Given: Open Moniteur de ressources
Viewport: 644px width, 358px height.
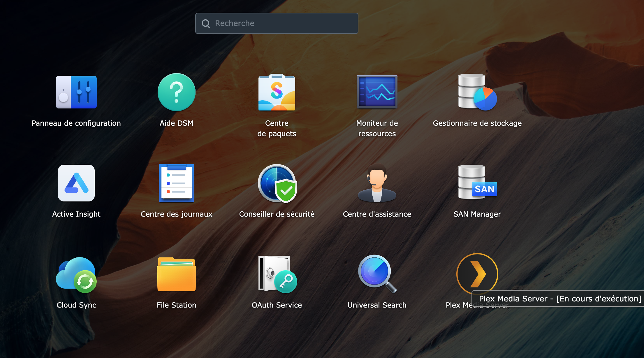Looking at the screenshot, I should [x=377, y=92].
